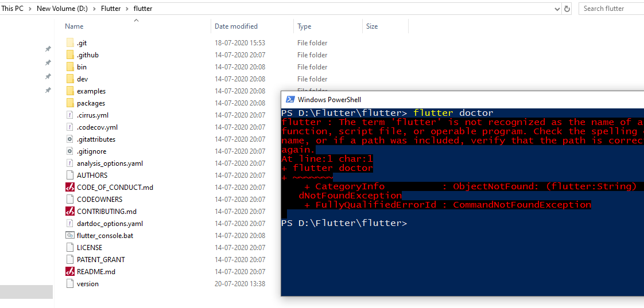This screenshot has height=308, width=644.
Task: Click the .cirrus.yml file icon
Action: coord(70,115)
